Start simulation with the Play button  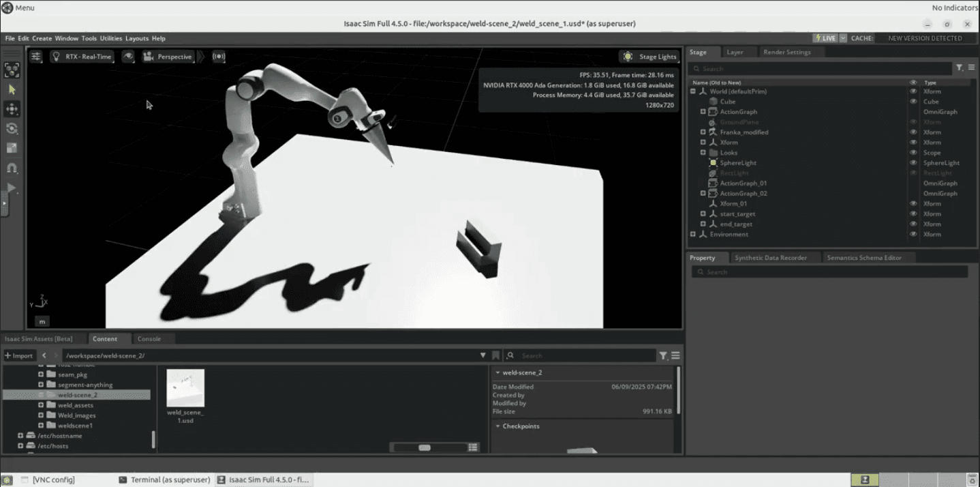(12, 188)
